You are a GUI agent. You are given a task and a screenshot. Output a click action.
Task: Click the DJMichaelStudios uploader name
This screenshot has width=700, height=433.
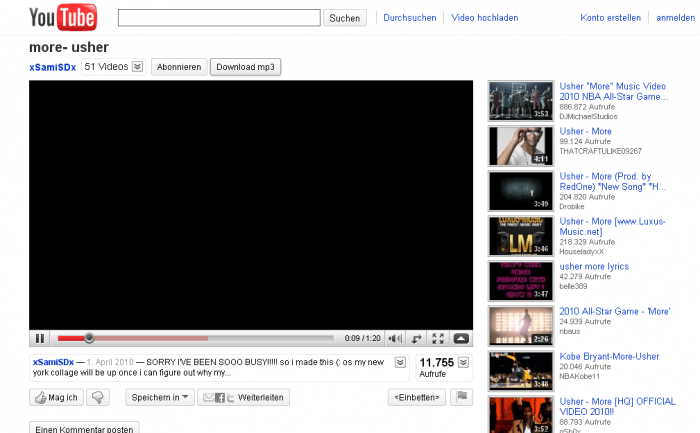pos(588,117)
